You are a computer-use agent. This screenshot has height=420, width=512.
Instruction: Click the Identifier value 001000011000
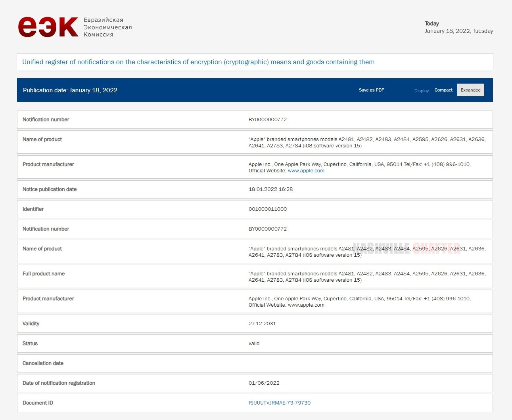pos(268,209)
